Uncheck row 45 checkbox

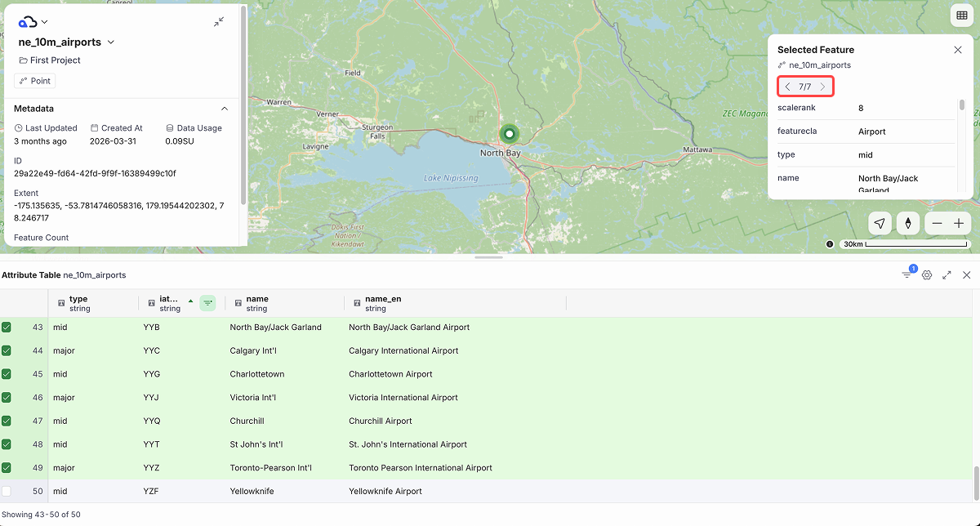point(7,374)
